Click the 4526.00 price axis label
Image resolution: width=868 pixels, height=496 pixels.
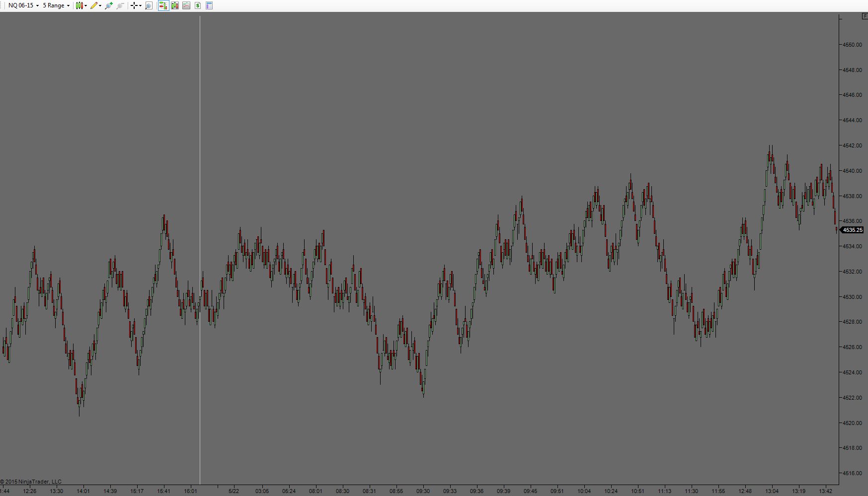pyautogui.click(x=852, y=347)
